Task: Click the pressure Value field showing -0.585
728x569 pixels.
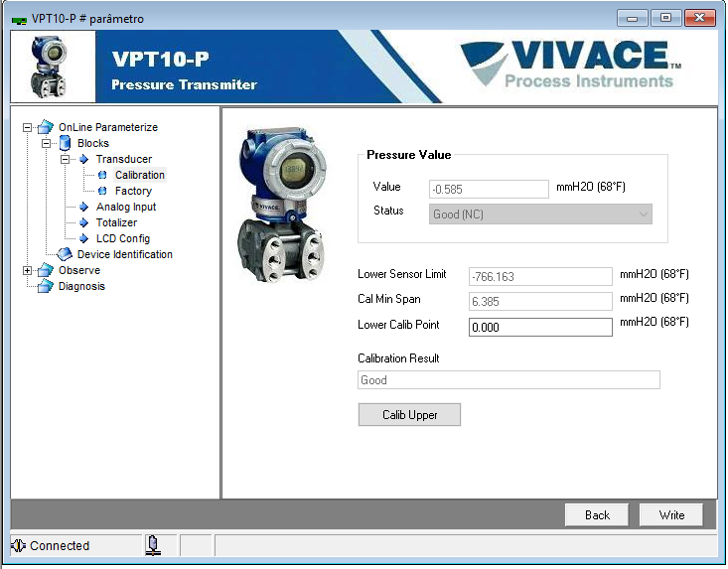Action: [489, 190]
